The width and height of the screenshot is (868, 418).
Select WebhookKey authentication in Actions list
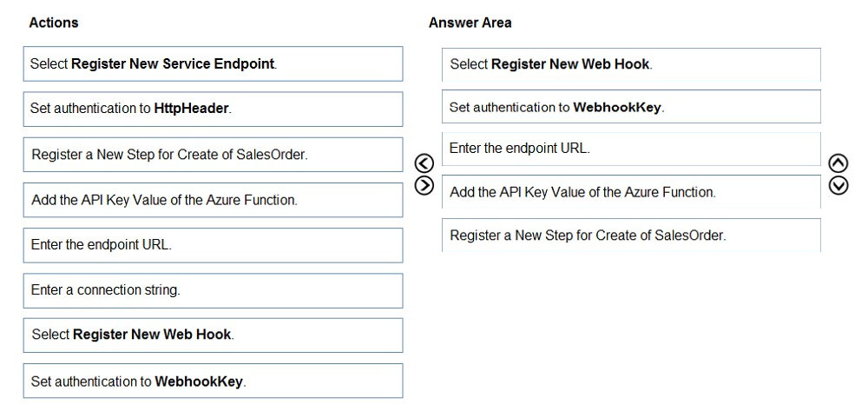[x=214, y=381]
